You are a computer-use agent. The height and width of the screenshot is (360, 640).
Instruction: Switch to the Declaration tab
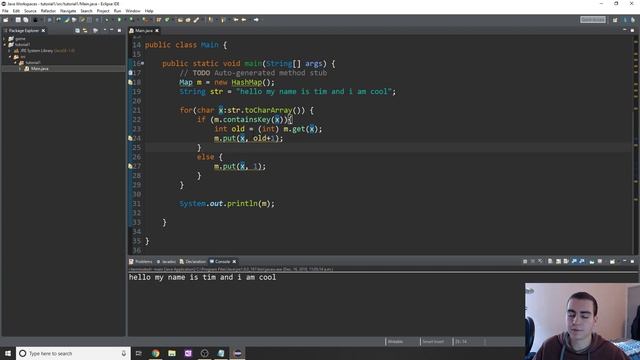193,261
